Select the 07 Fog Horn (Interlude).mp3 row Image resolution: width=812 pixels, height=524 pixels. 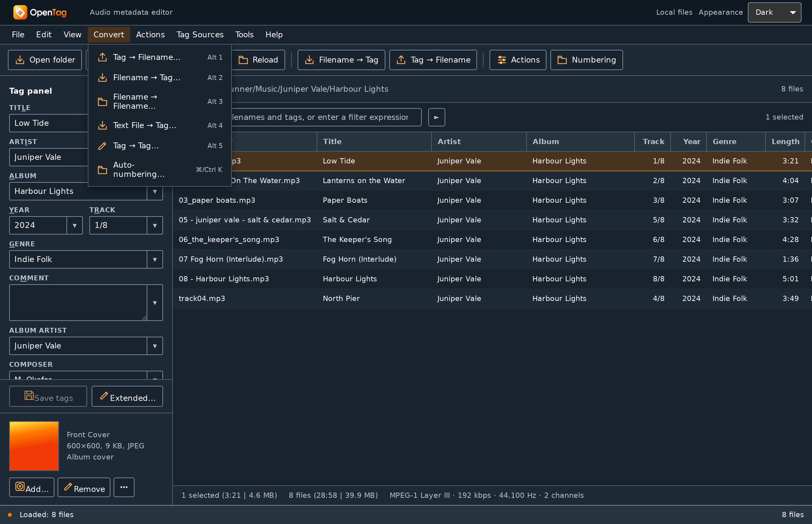coord(492,259)
